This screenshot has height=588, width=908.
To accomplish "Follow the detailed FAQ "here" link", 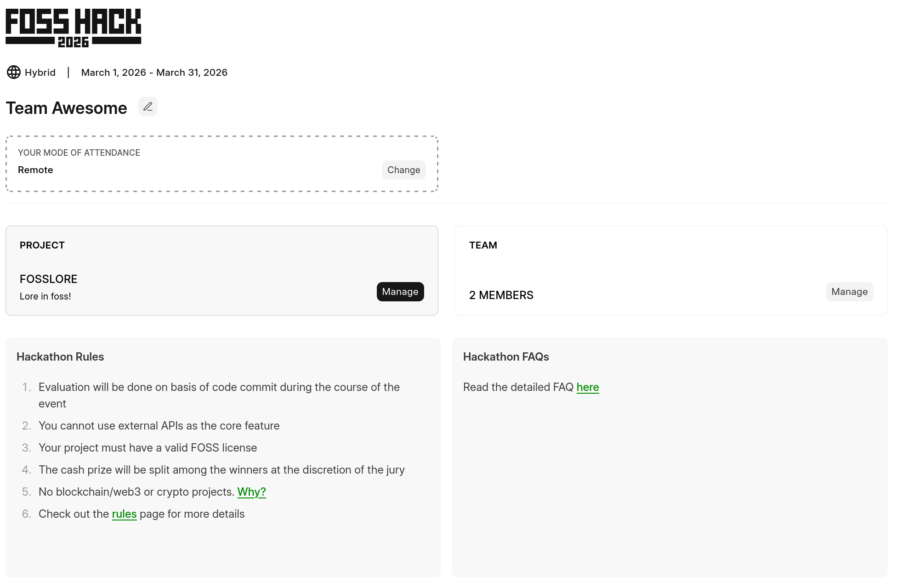I will (587, 387).
